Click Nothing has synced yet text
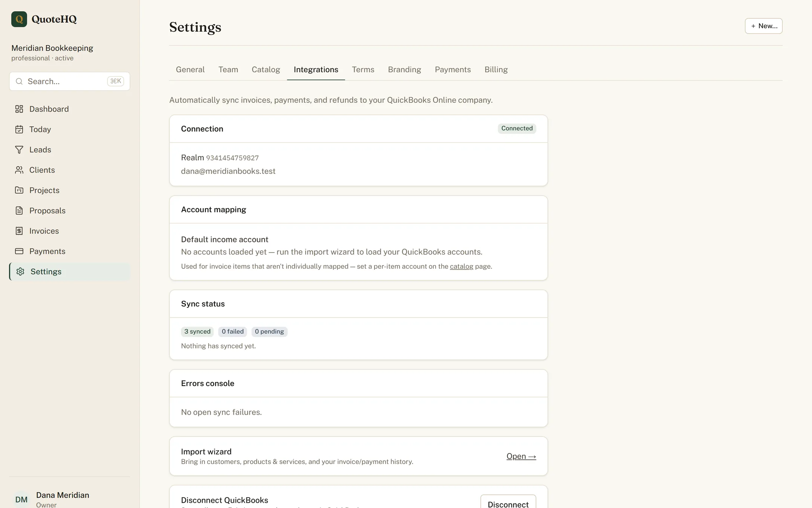 pos(218,346)
